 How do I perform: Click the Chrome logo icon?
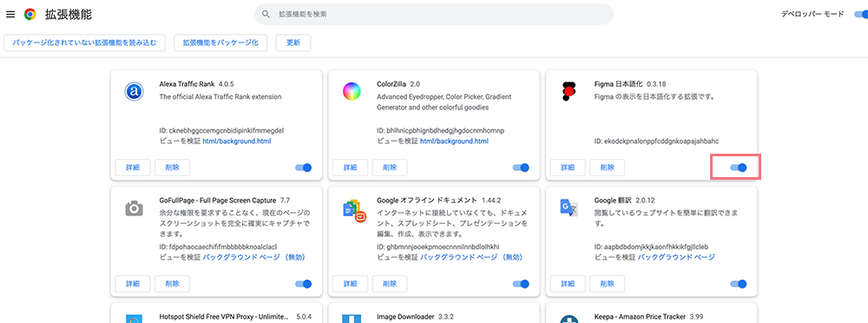pos(30,15)
